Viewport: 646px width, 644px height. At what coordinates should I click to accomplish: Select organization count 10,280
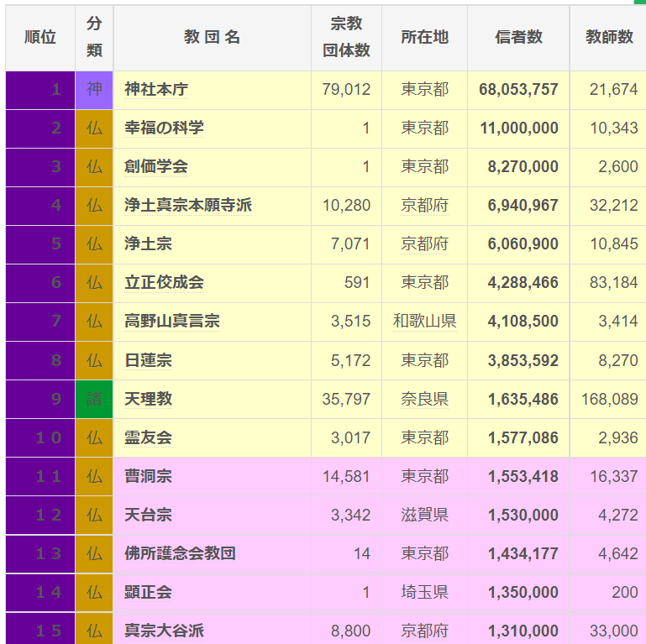tap(346, 205)
